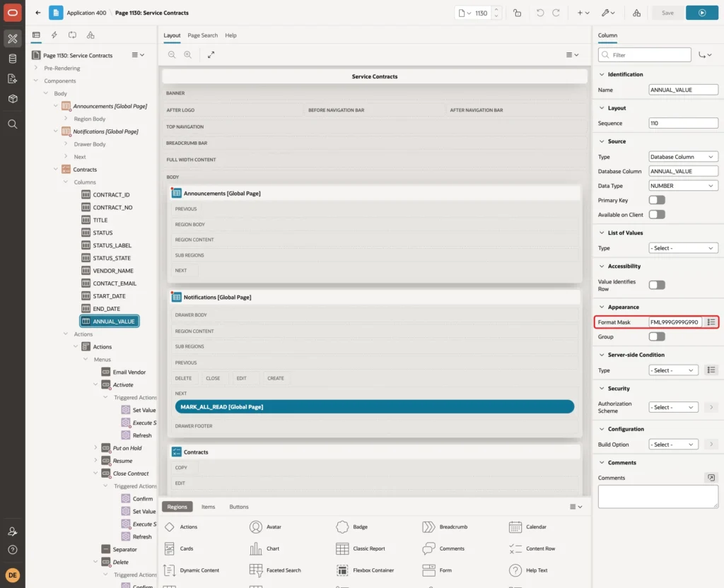
Task: Zoom in on the layout view
Action: click(x=188, y=55)
